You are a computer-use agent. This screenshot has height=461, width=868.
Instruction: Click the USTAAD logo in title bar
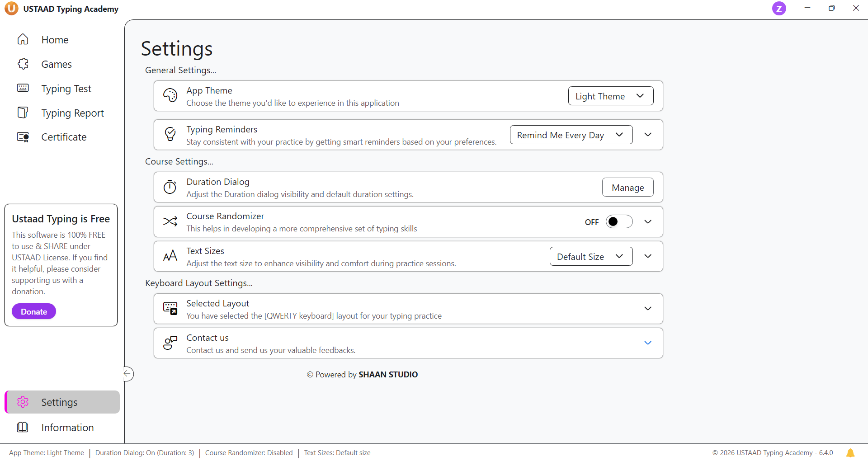point(11,9)
